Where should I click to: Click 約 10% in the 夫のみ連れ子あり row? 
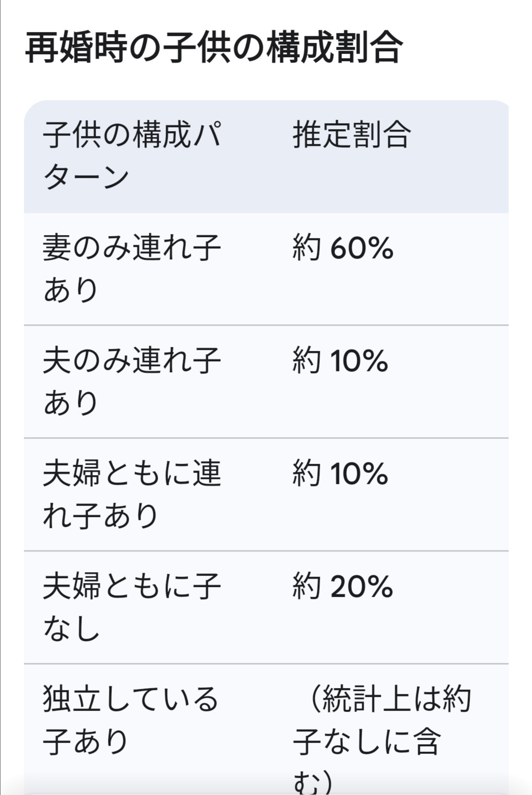coord(340,360)
